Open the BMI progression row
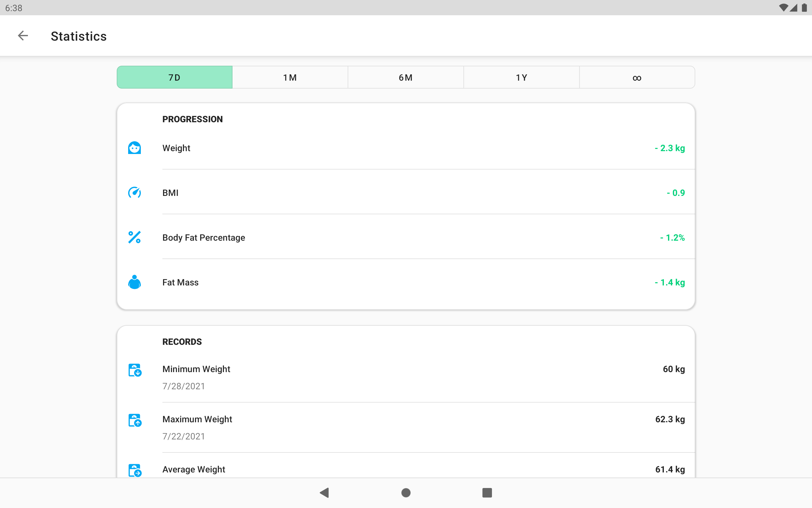The image size is (812, 508). 406,192
